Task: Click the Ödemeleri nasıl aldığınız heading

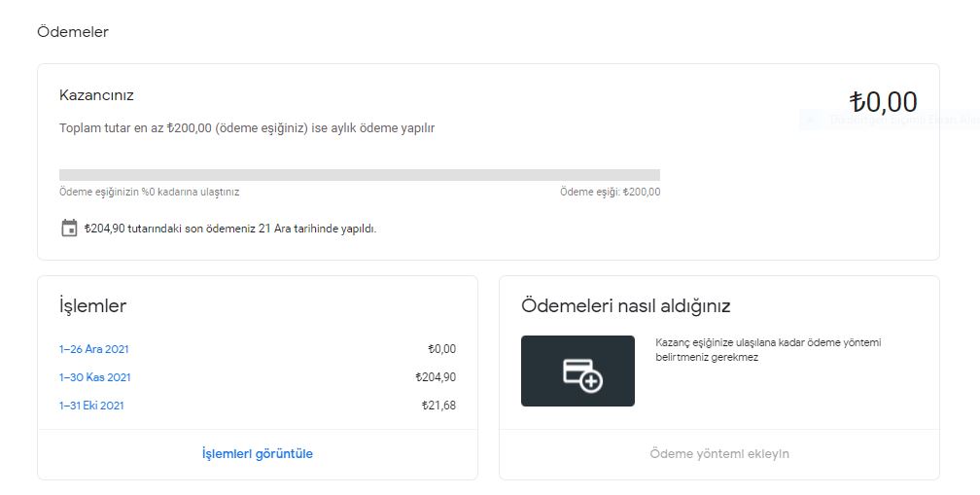Action: pyautogui.click(x=626, y=306)
